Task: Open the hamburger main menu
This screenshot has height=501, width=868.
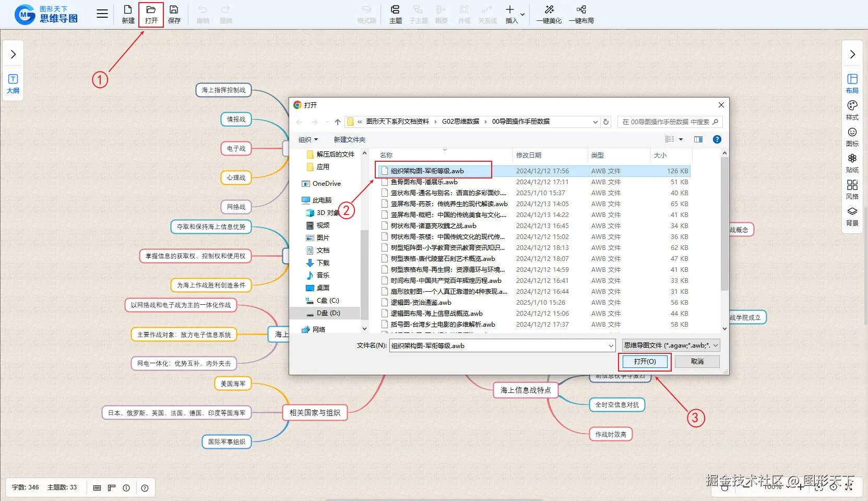Action: tap(102, 14)
